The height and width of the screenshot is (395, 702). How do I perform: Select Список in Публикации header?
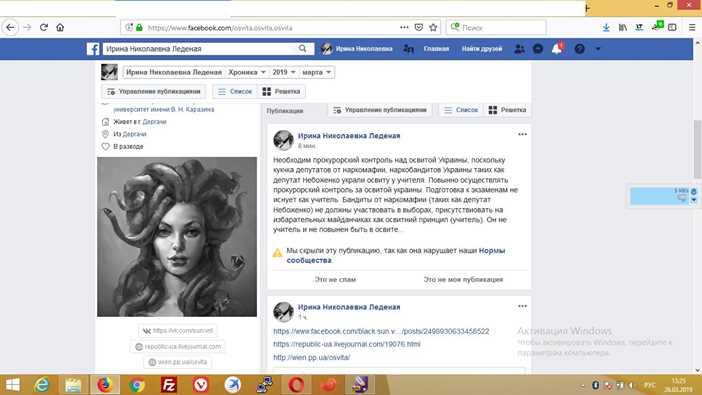click(x=461, y=110)
